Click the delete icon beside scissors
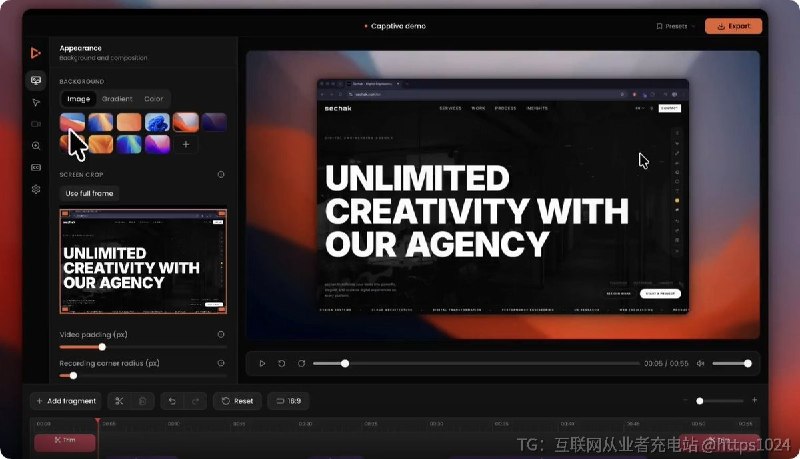 [143, 401]
